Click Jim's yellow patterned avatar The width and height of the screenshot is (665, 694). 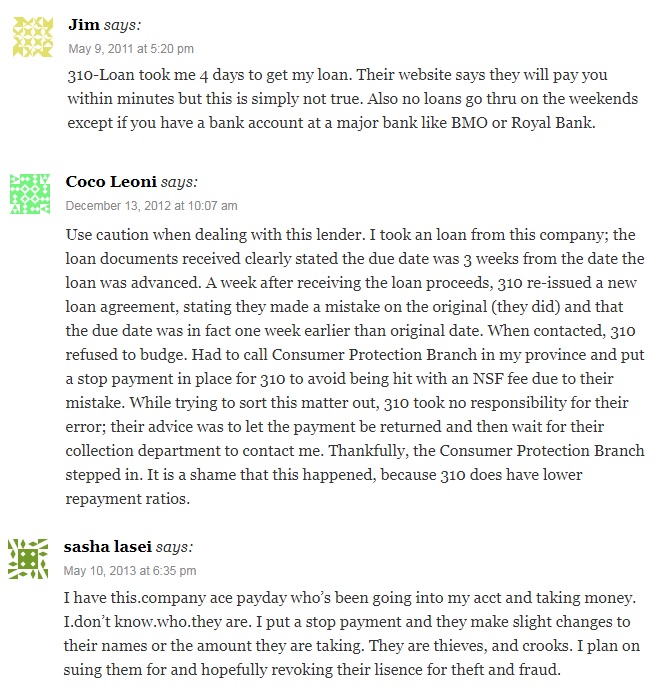33,37
